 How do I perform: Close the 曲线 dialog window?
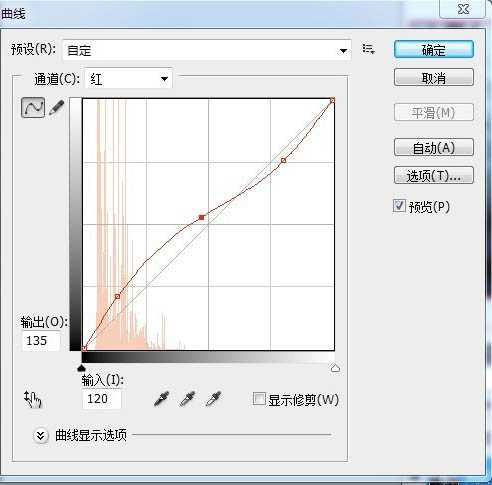[463, 9]
